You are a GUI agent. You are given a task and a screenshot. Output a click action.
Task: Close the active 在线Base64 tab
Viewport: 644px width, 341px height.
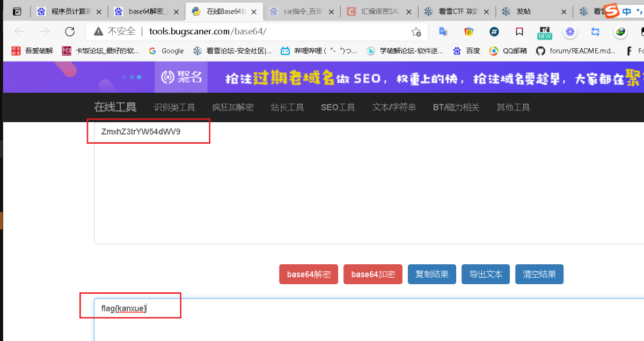[x=253, y=11]
